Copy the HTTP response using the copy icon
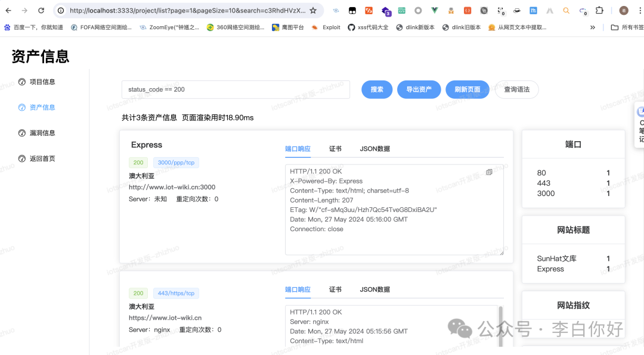The height and width of the screenshot is (355, 644). (x=489, y=172)
